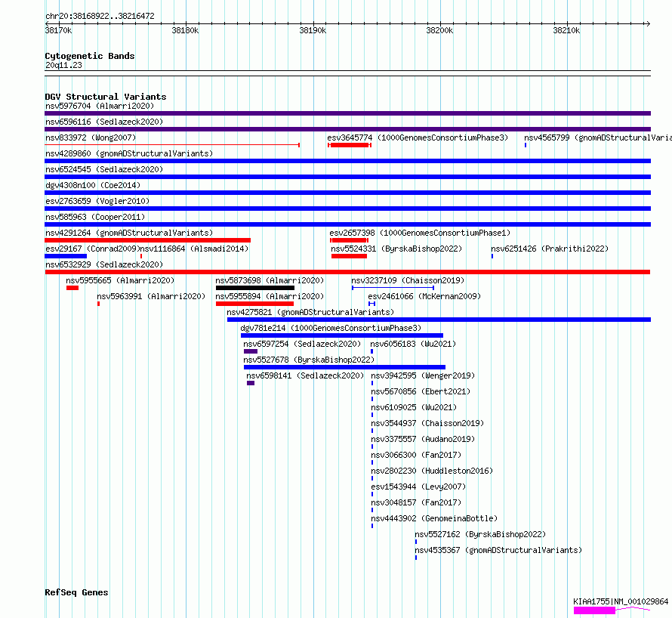
Task: Select nsv6532929 (Sedlazeck2020) variant label
Action: (x=104, y=264)
